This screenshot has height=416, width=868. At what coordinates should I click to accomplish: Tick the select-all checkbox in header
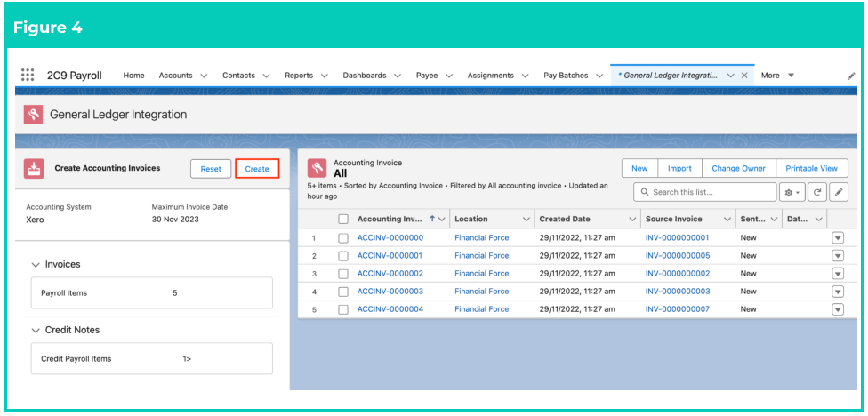tap(343, 219)
